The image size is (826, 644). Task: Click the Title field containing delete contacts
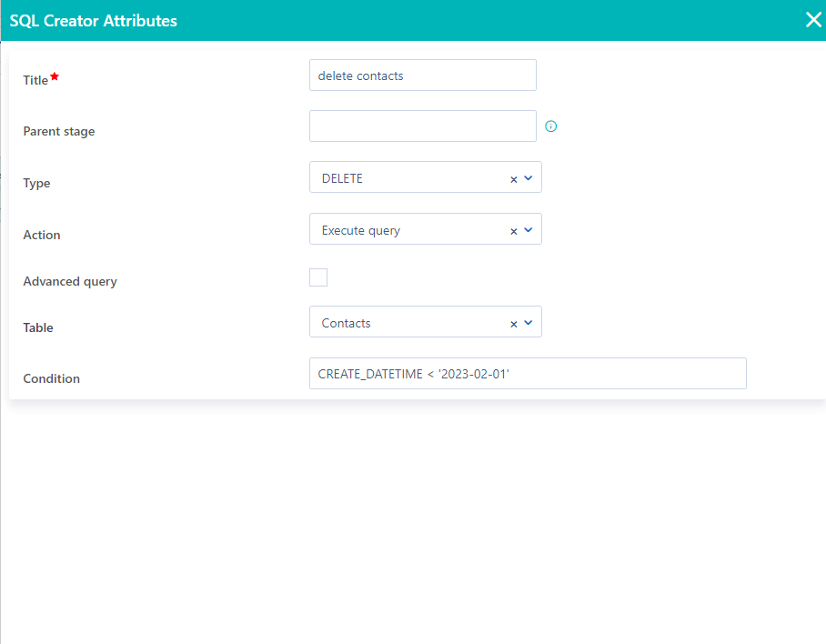[422, 75]
